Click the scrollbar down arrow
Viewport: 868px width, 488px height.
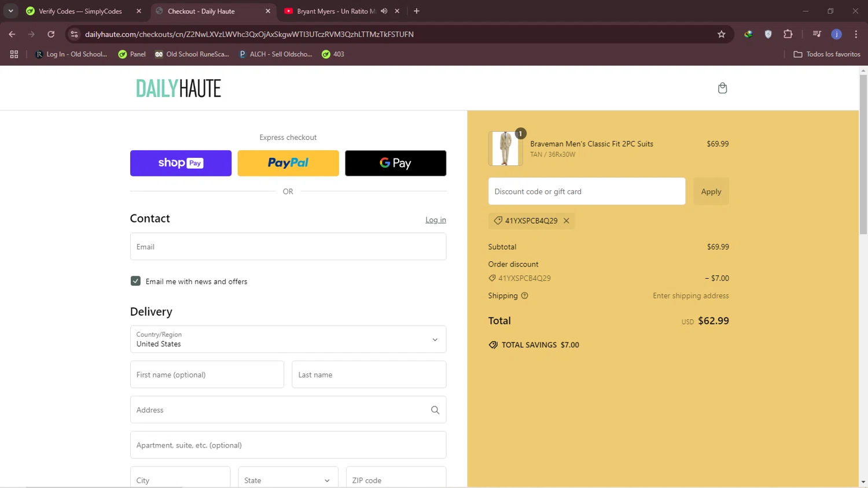click(x=863, y=482)
